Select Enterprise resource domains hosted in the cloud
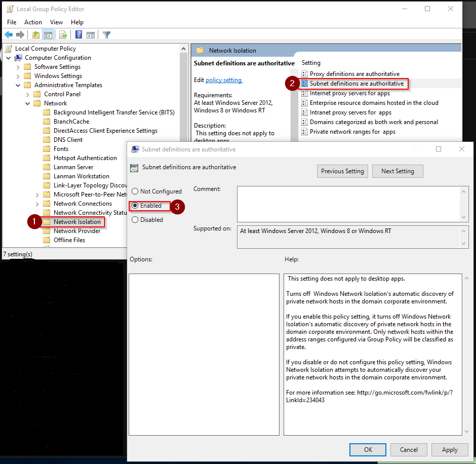 374,103
